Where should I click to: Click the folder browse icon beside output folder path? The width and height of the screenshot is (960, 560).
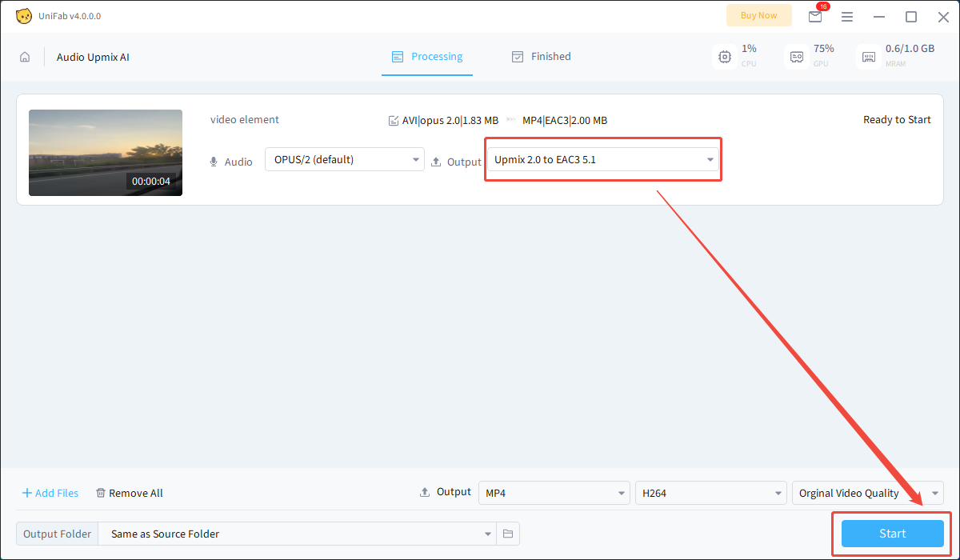click(508, 534)
